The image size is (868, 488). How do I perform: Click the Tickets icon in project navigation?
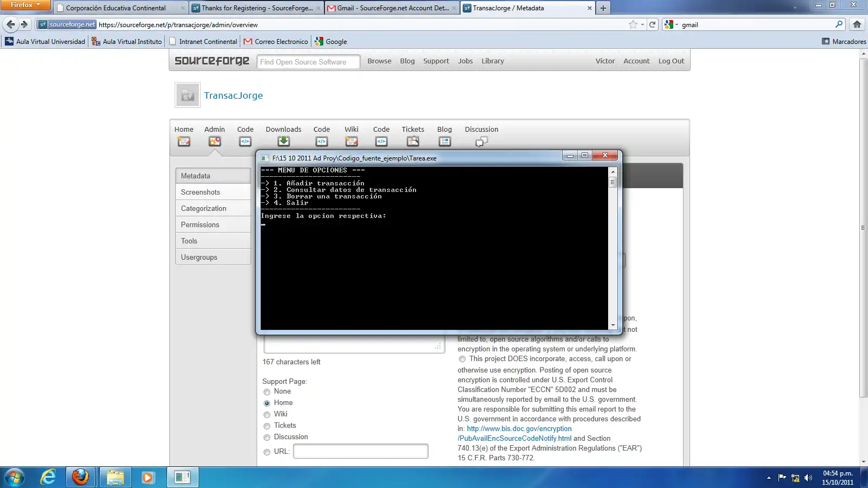coord(413,142)
